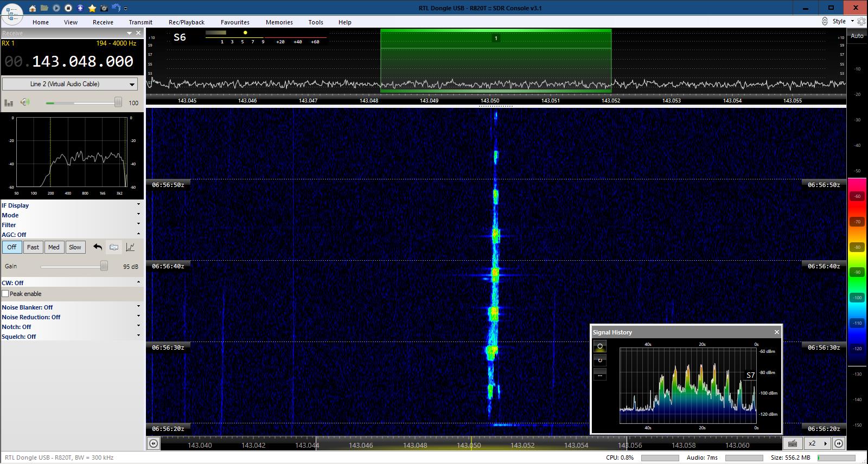Open the Home ribbon tab
868x464 pixels.
41,22
